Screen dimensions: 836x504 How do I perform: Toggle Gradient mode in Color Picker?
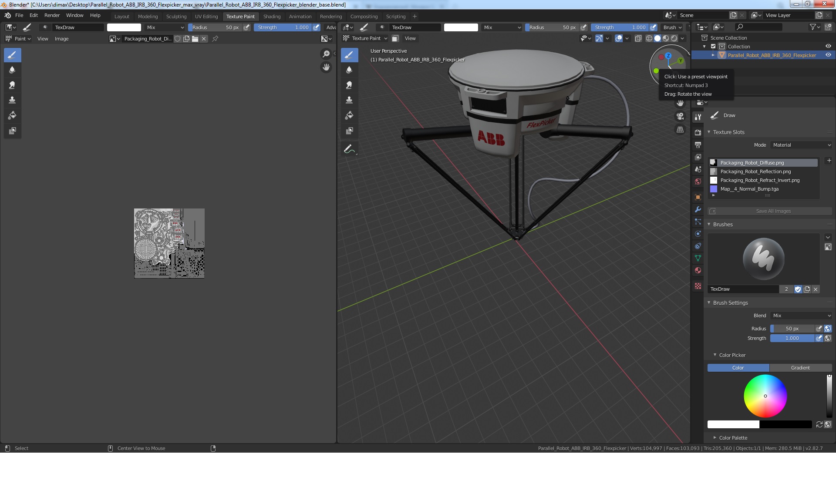[x=800, y=368]
